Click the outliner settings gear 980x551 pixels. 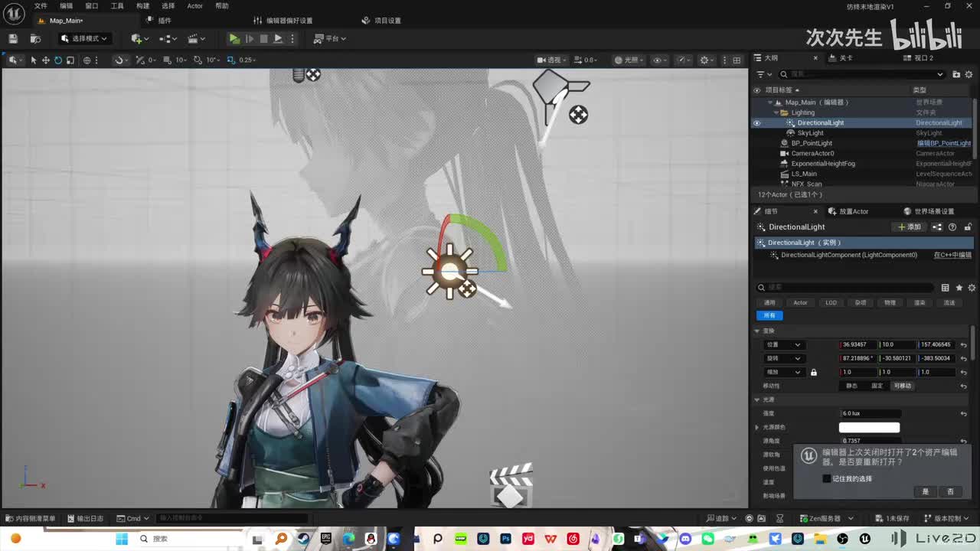pos(969,74)
